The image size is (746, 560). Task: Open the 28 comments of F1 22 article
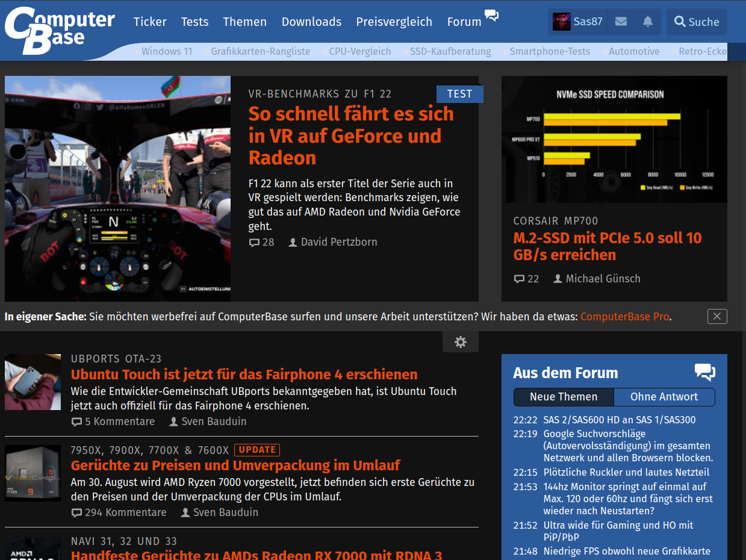pyautogui.click(x=261, y=242)
